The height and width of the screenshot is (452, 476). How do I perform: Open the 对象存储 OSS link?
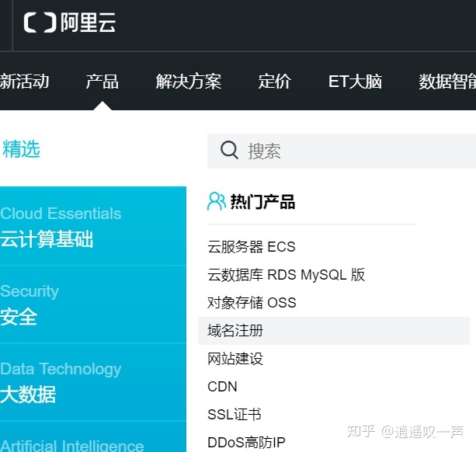pos(252,303)
